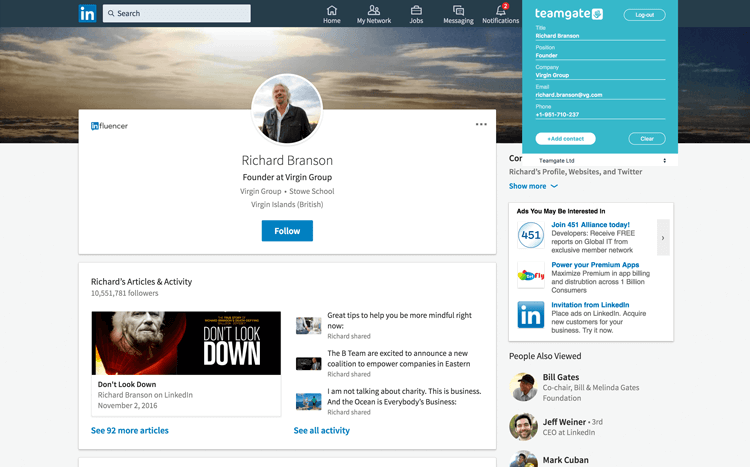This screenshot has height=467, width=750.
Task: Follow Richard Branson
Action: (x=287, y=231)
